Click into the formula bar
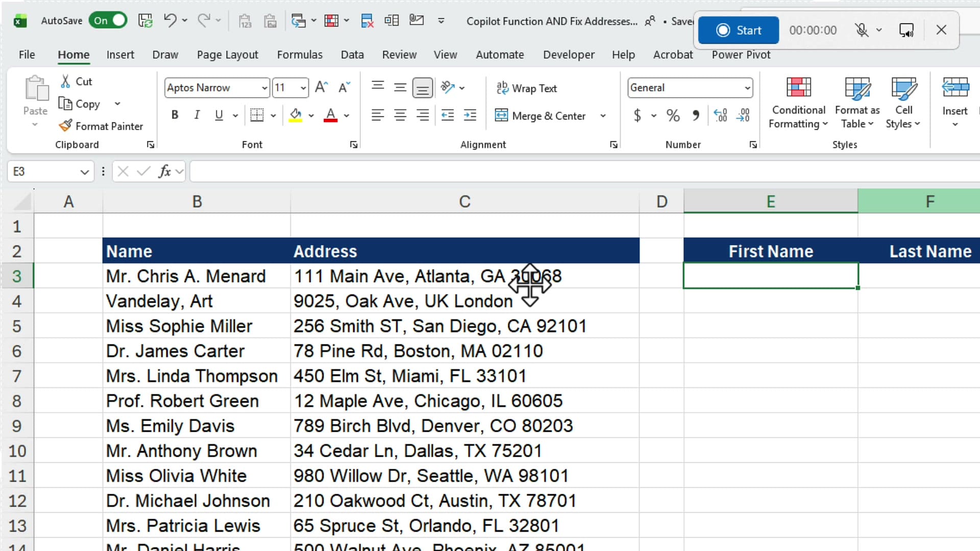Viewport: 980px width, 551px height. tap(584, 171)
